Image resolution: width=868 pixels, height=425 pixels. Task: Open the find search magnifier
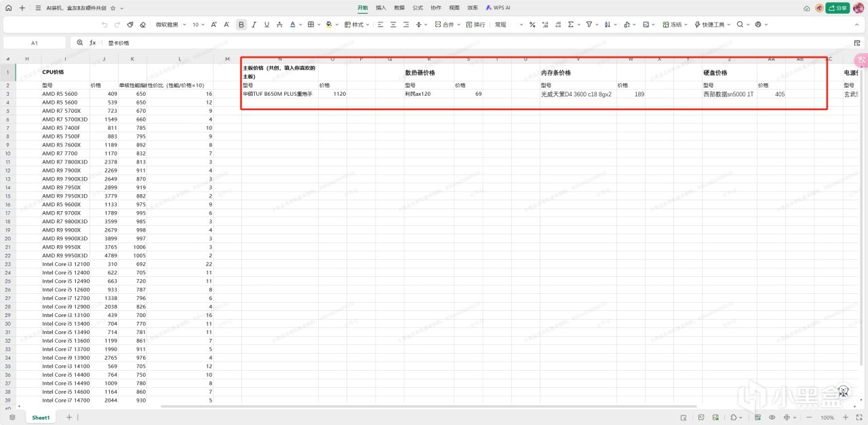tap(740, 24)
